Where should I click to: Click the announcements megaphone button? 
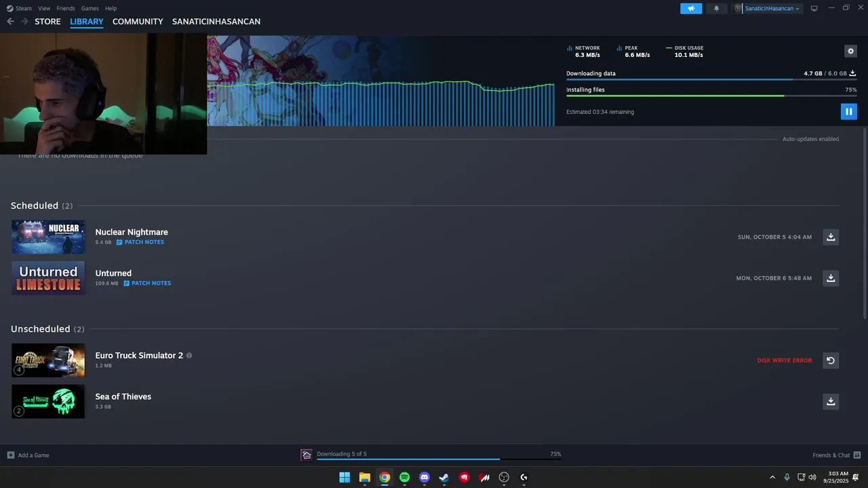pyautogui.click(x=691, y=8)
